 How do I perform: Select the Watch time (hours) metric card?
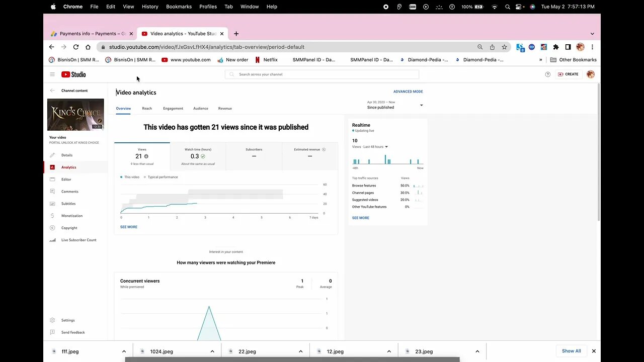pyautogui.click(x=198, y=156)
